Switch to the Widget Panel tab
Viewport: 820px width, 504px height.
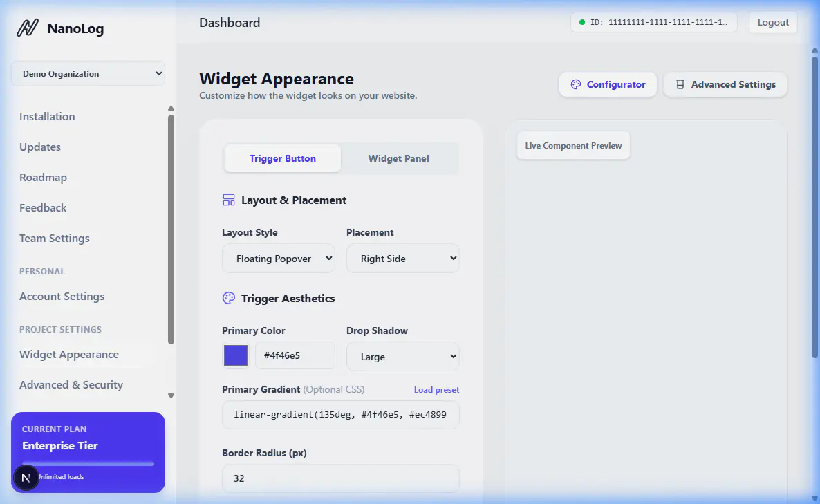coord(398,158)
